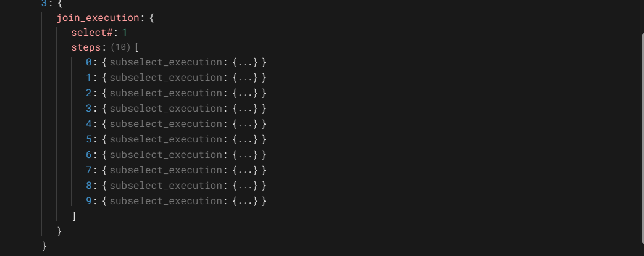Click index label 6 in steps array
The height and width of the screenshot is (256, 644).
pos(89,155)
